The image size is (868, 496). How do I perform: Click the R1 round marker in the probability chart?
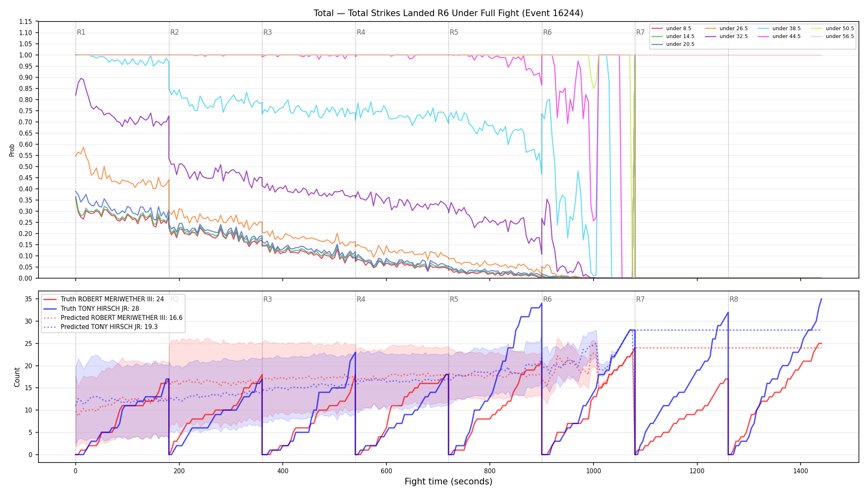[x=81, y=32]
